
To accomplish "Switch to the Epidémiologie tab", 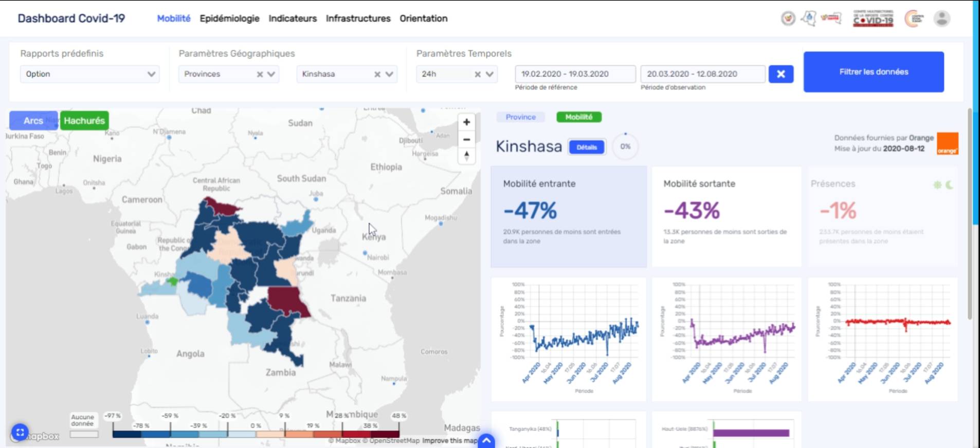I will [x=229, y=18].
